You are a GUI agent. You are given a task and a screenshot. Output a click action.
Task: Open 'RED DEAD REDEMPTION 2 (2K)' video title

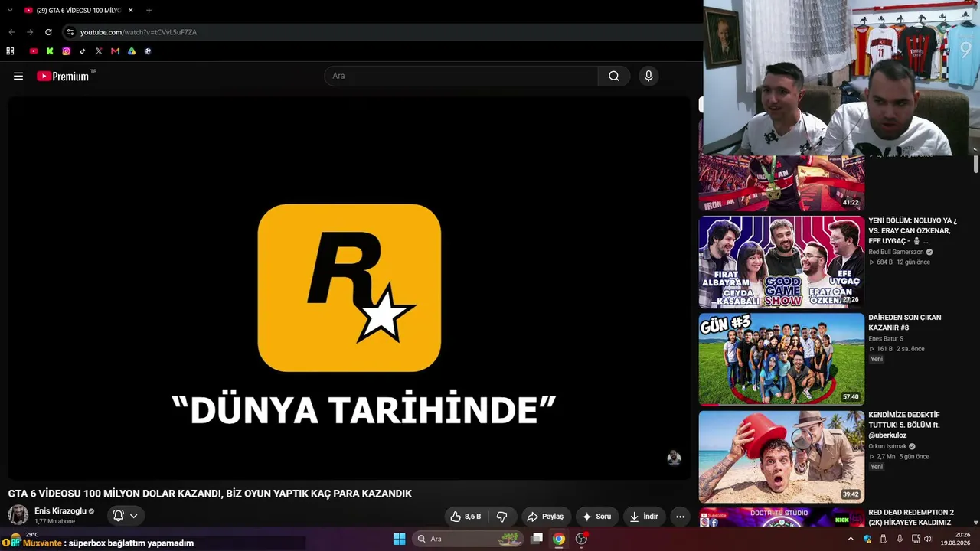pos(911,517)
